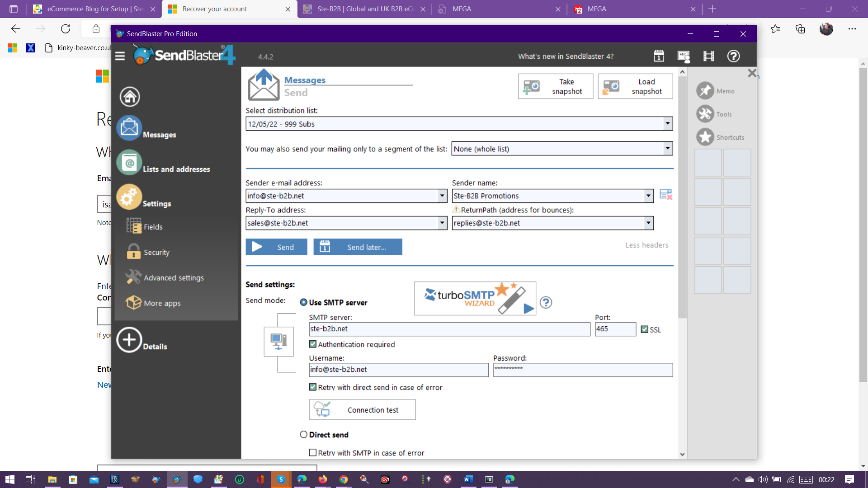This screenshot has width=868, height=488.
Task: Open the list segment dropdown
Action: point(667,149)
